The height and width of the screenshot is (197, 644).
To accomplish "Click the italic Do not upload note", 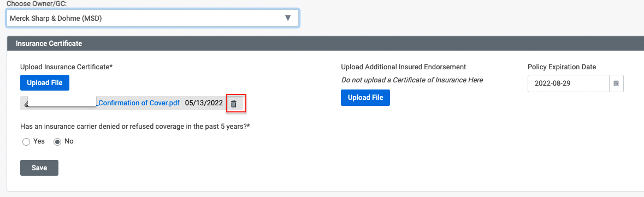I will click(x=412, y=80).
